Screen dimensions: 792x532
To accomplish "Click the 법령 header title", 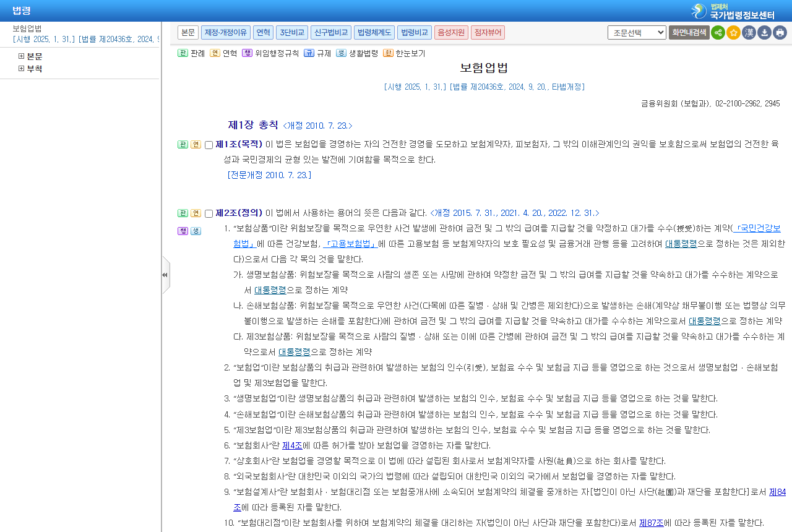I will [x=22, y=11].
